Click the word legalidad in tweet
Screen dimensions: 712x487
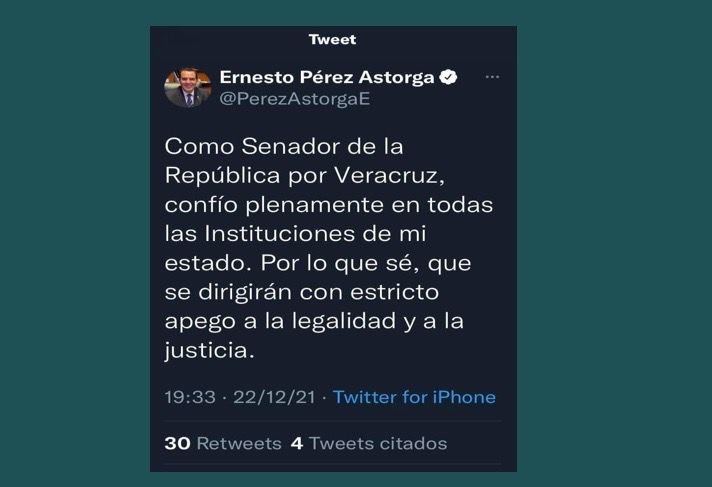click(344, 321)
